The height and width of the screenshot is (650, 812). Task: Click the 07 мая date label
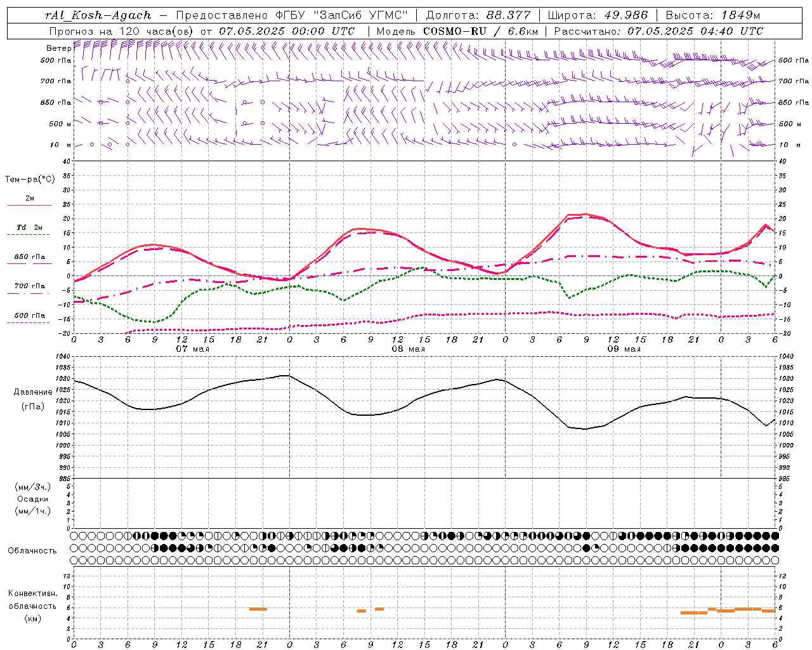192,349
